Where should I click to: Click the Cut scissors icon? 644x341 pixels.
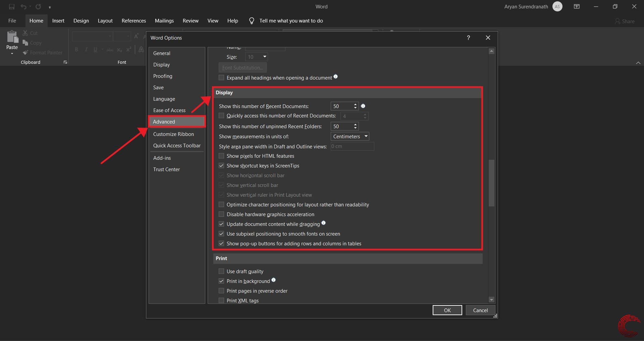pos(25,33)
